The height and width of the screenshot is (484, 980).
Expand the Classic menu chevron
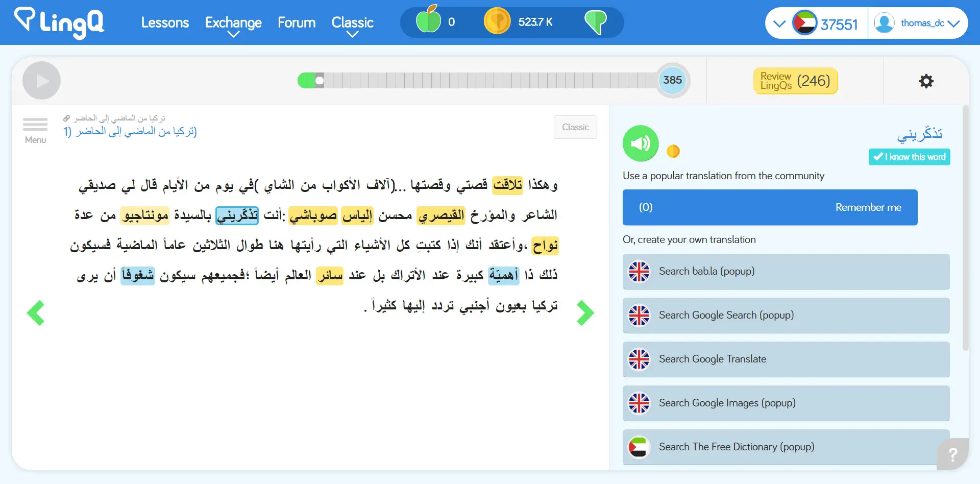coord(352,34)
